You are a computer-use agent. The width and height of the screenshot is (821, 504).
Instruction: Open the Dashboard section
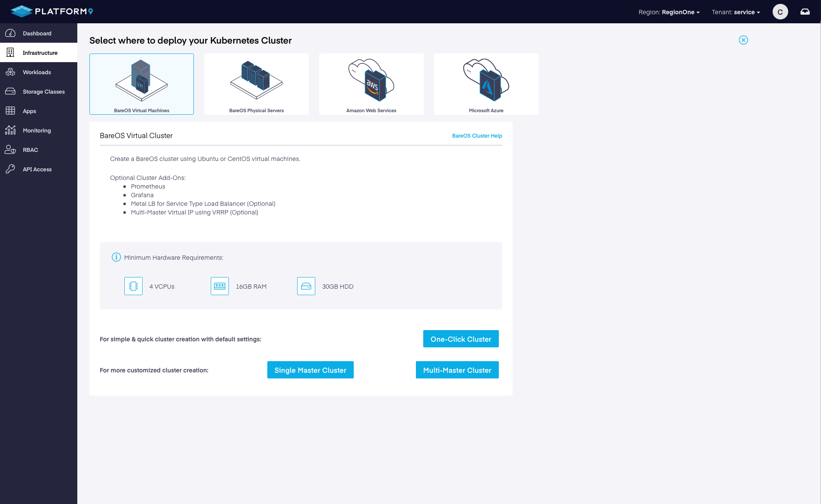tap(37, 33)
